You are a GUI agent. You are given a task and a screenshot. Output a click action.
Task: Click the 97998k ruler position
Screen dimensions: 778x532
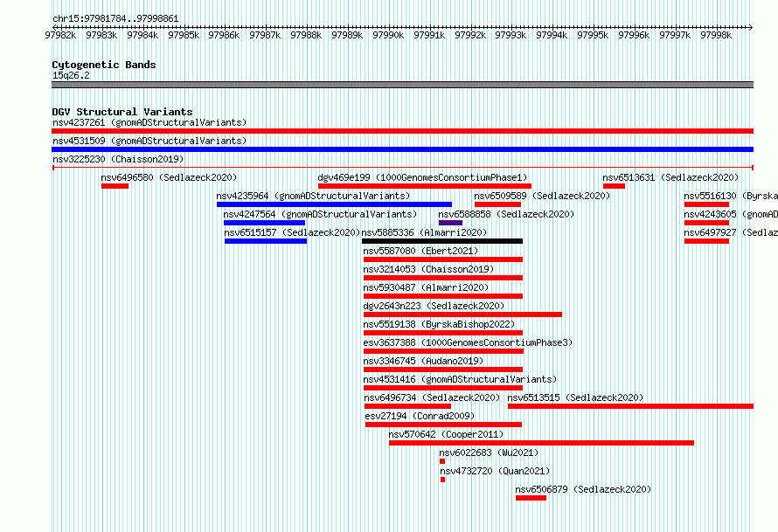click(716, 35)
